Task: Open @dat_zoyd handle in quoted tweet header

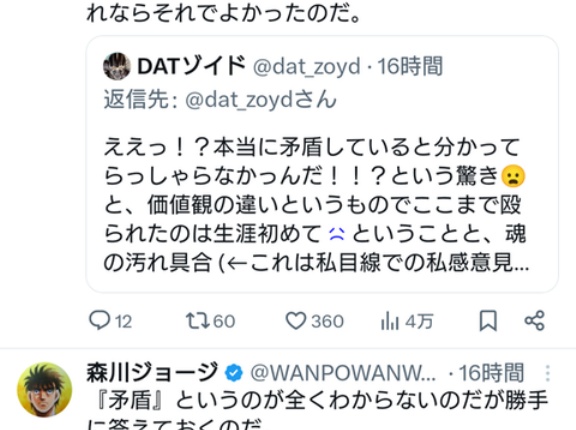Action: point(306,67)
